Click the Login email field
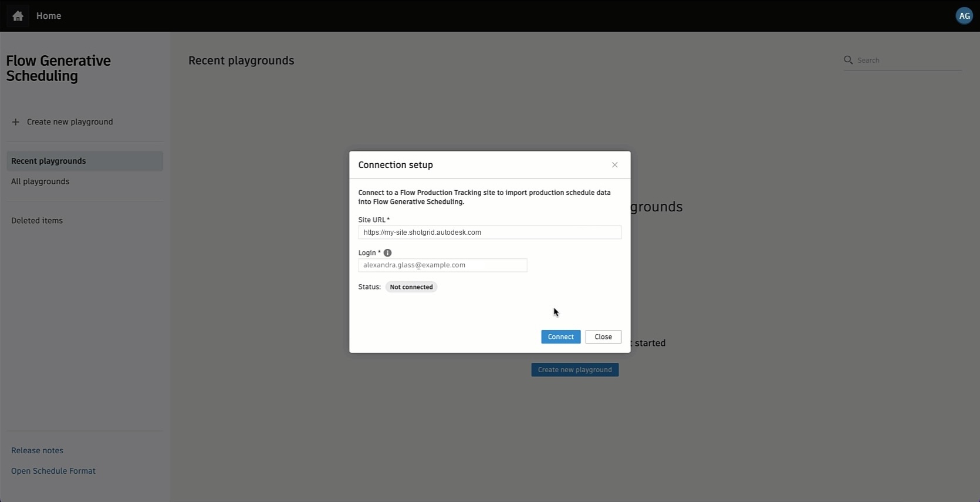The image size is (980, 502). click(x=442, y=265)
